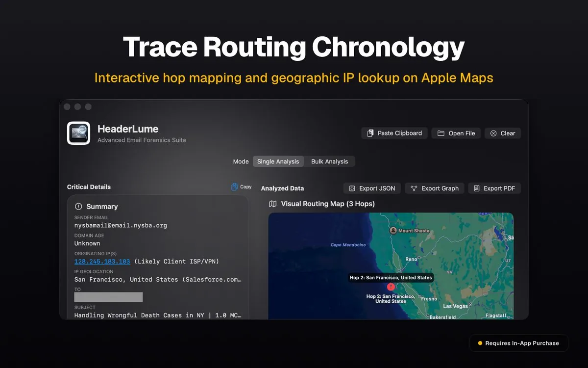Click the '(Likely Client ISP/VPN)' note
The height and width of the screenshot is (368, 588).
pos(176,262)
